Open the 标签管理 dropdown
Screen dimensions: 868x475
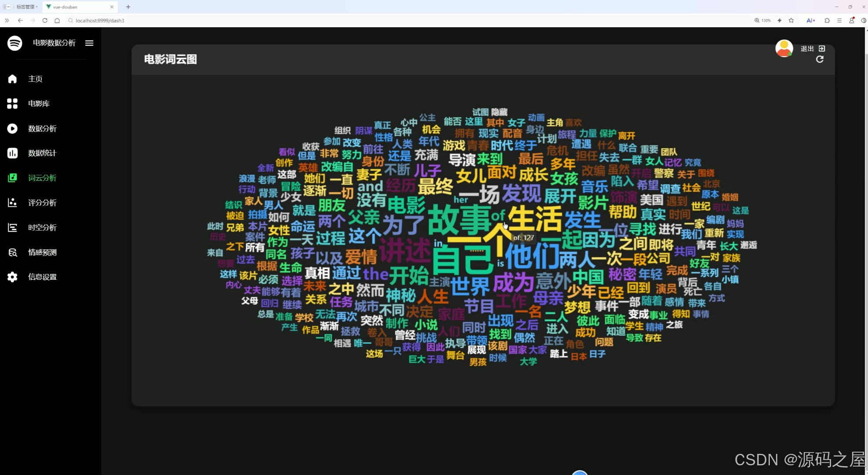click(x=26, y=7)
